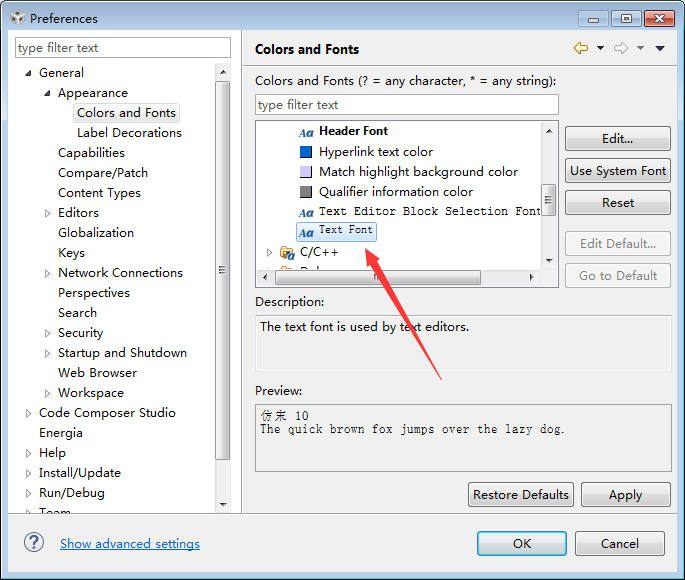Click the C/C++ folder icon
This screenshot has width=685, height=580.
288,252
